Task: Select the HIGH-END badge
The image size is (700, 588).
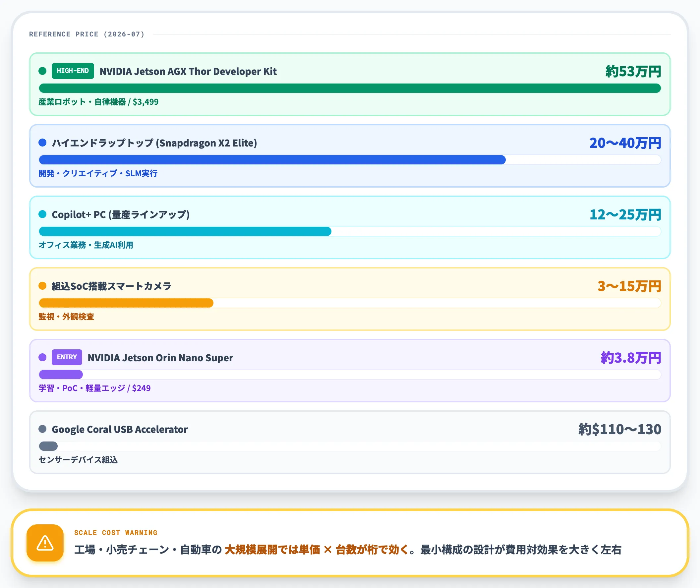Action: click(73, 71)
